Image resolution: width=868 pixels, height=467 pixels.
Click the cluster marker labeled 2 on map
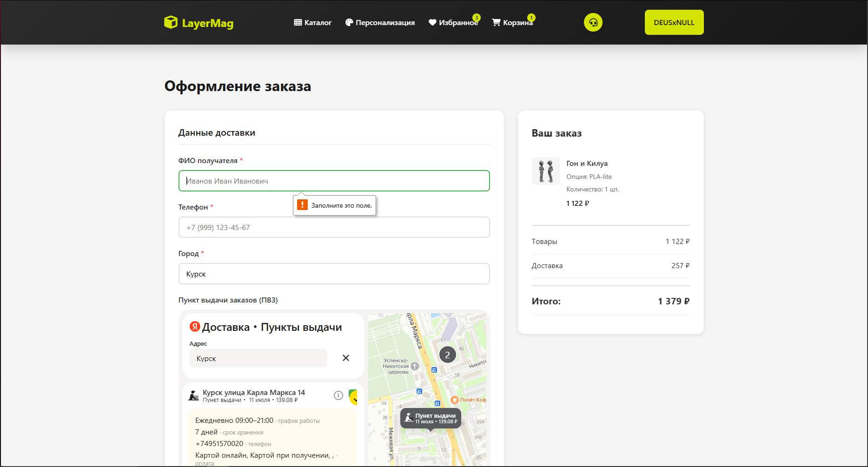(448, 355)
